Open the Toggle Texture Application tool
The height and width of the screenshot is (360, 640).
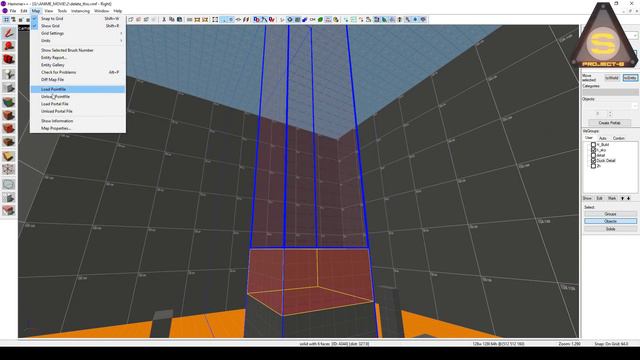pyautogui.click(x=9, y=102)
